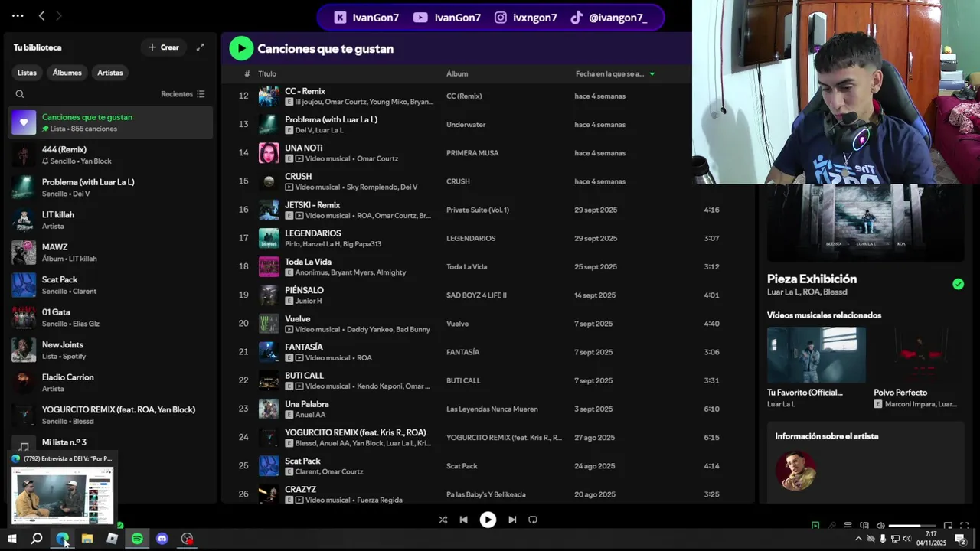Viewport: 980px width, 551px height.
Task: Go back in Spotify navigation
Action: click(42, 15)
